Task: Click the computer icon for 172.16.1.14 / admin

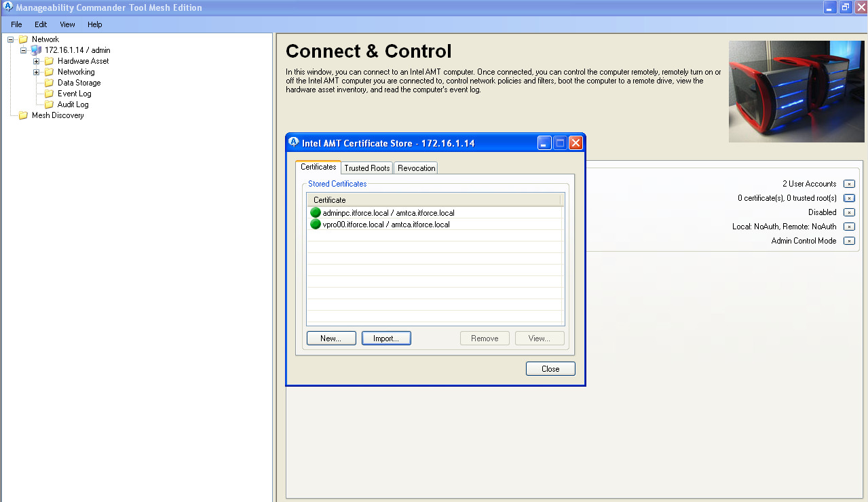Action: click(x=36, y=50)
